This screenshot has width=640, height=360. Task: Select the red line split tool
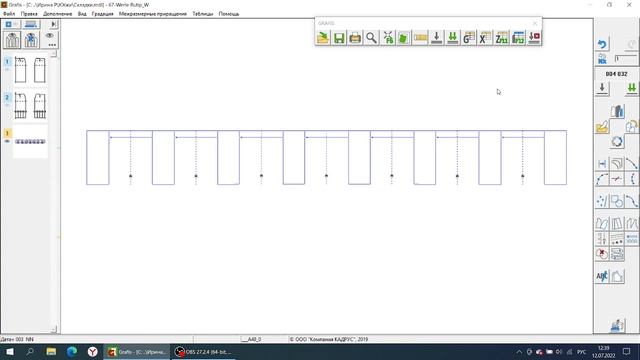(x=617, y=179)
